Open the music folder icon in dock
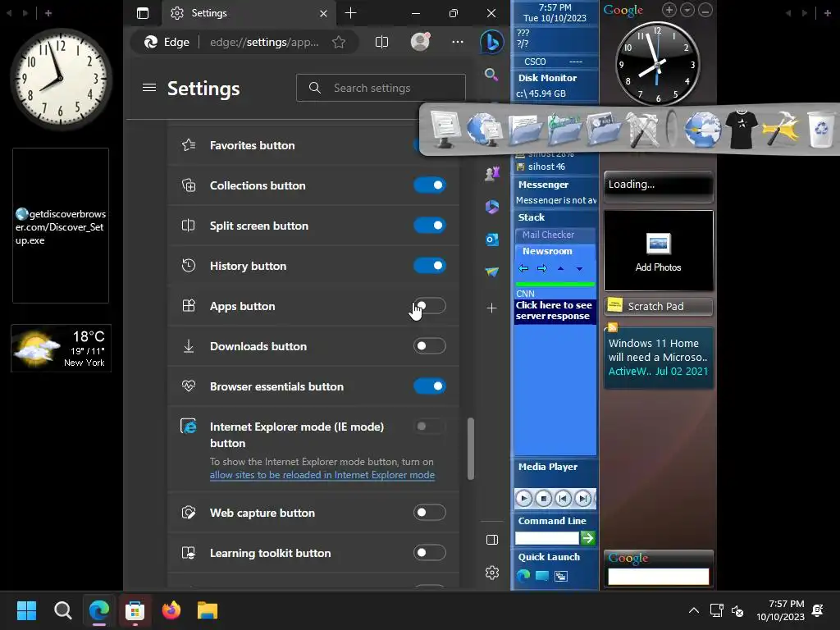Image resolution: width=840 pixels, height=630 pixels. click(x=564, y=130)
